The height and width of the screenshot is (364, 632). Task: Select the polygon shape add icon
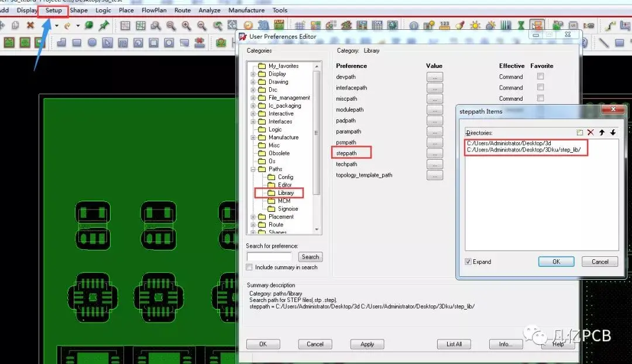[61, 42]
